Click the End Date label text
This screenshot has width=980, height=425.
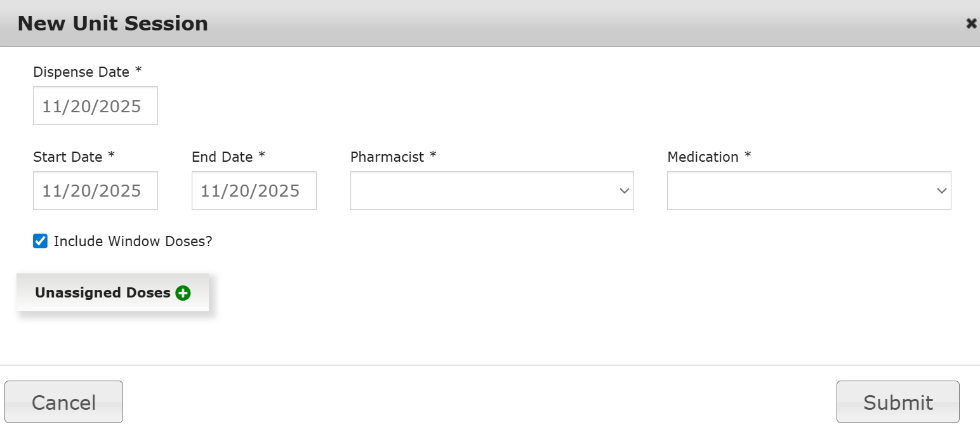(x=222, y=157)
